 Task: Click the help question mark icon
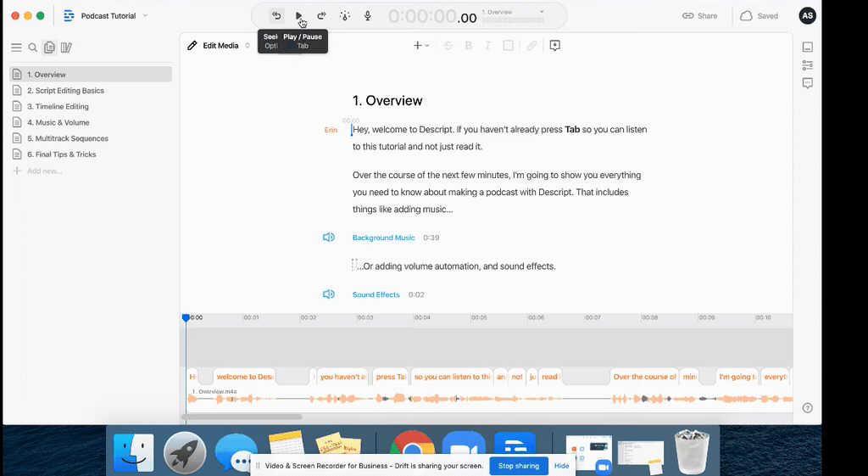point(808,408)
